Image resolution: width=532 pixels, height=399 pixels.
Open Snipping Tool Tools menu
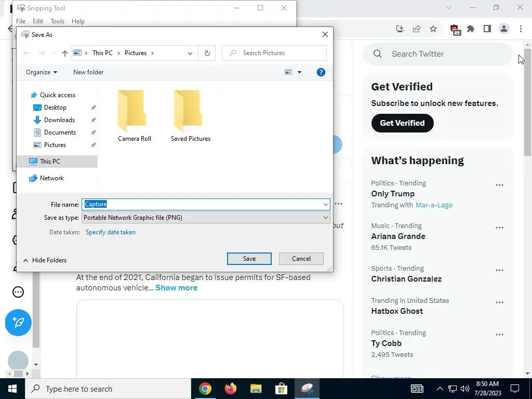pos(57,21)
